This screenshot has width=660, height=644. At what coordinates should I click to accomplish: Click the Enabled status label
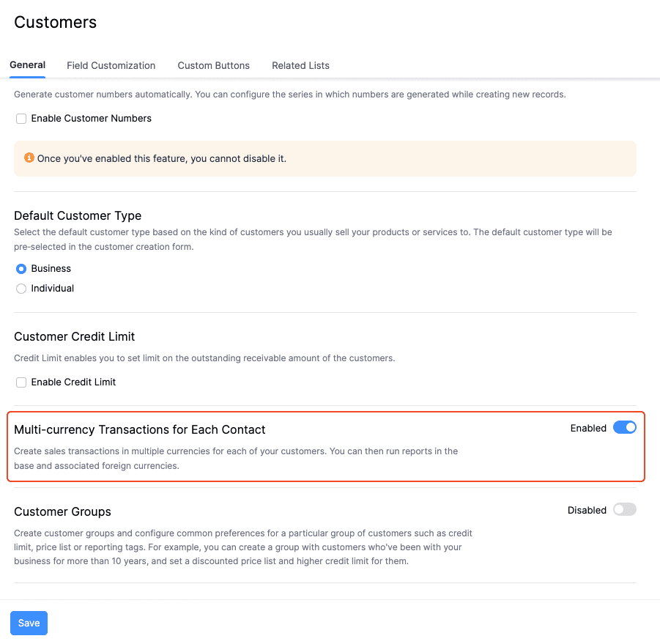[x=588, y=429]
